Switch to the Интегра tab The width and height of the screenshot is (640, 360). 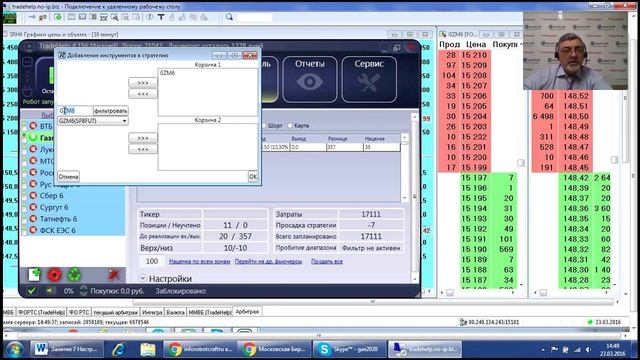click(152, 312)
